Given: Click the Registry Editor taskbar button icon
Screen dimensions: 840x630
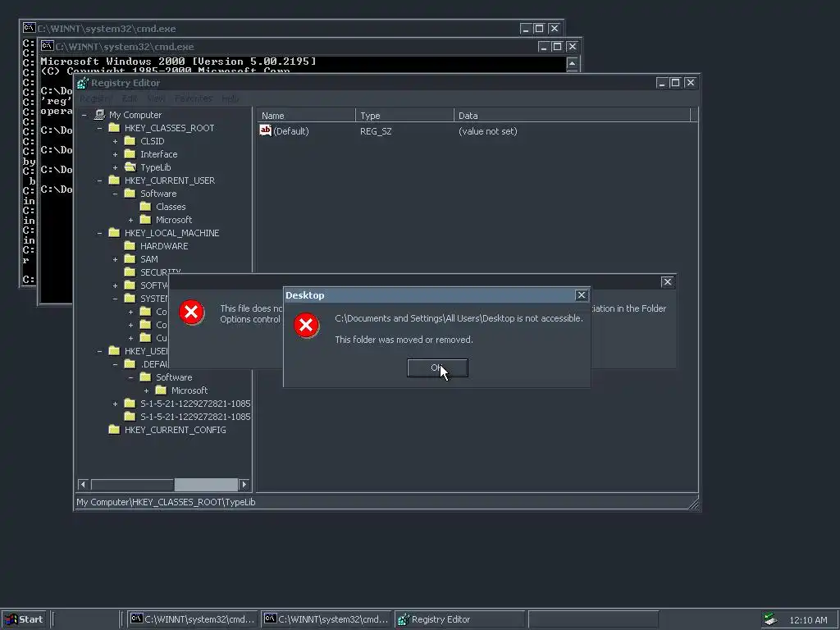Looking at the screenshot, I should 404,619.
